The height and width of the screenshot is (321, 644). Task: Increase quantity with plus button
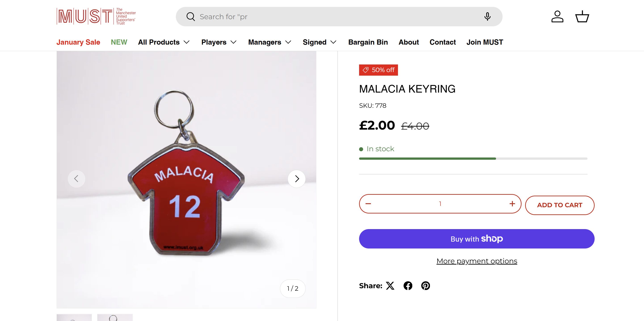(512, 204)
